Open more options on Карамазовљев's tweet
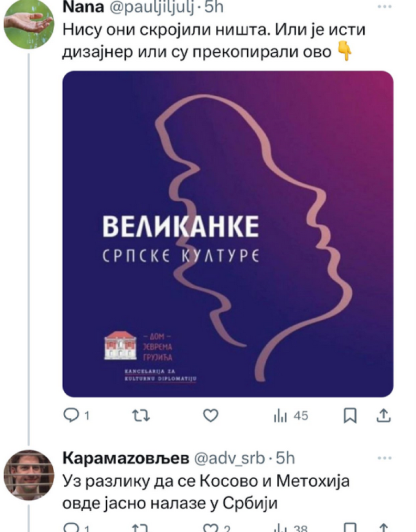 385,458
